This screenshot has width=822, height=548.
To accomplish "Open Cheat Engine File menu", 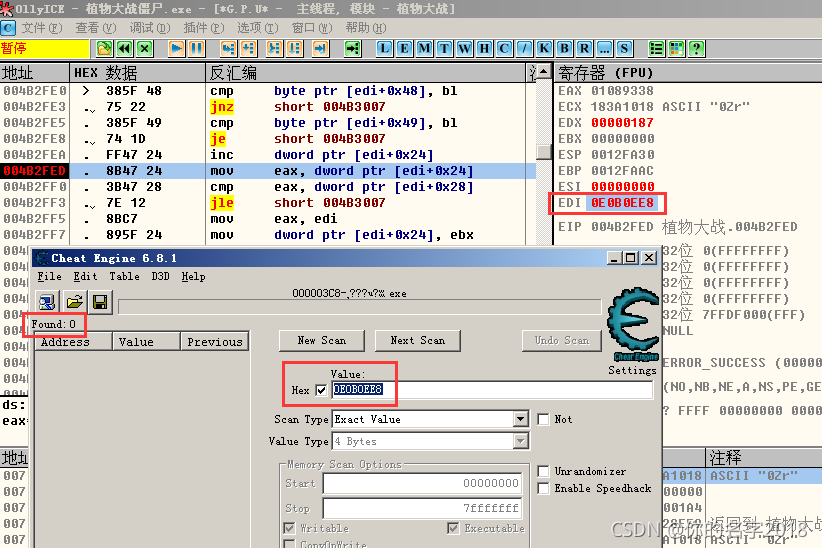I will 49,276.
